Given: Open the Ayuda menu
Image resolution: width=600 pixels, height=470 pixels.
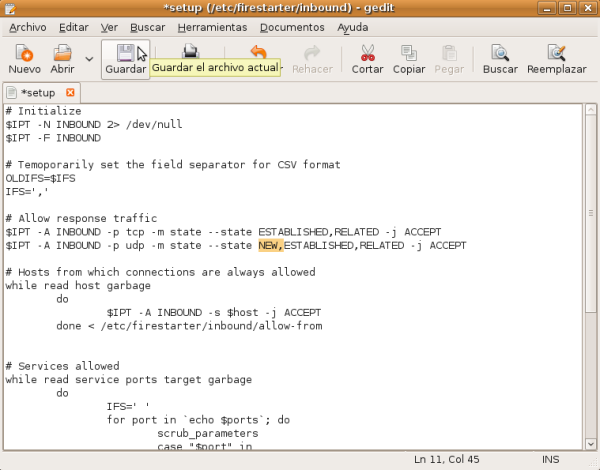Looking at the screenshot, I should 352,27.
